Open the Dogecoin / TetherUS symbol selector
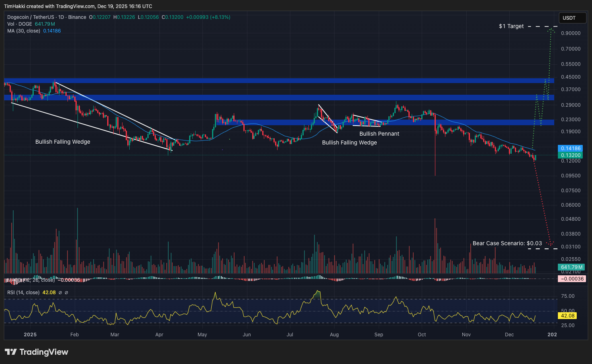This screenshot has height=364, width=592. click(31, 17)
